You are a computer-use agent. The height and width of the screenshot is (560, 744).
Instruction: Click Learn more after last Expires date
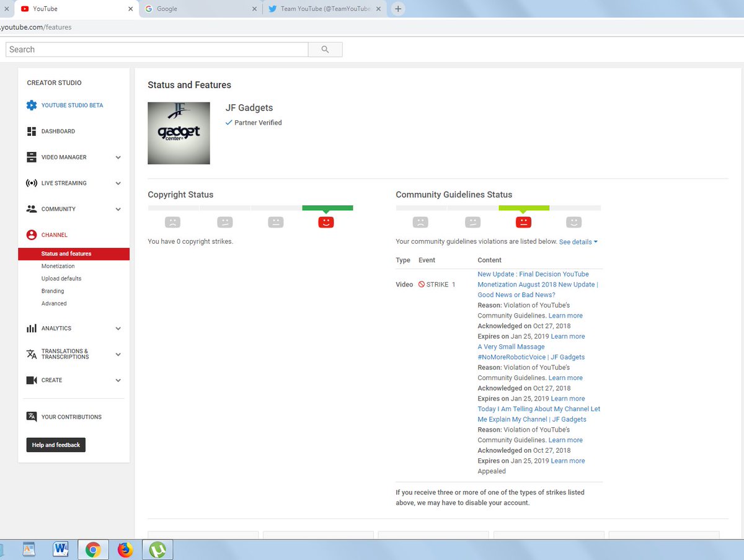(568, 461)
